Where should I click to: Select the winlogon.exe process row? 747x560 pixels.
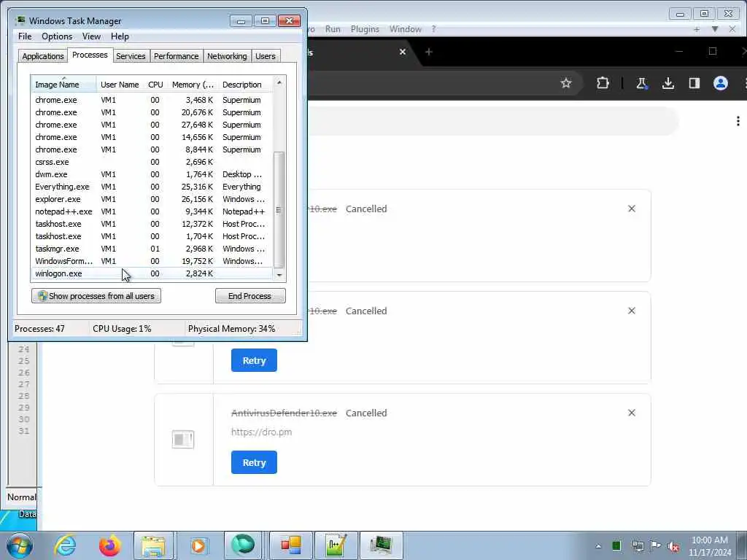pos(152,273)
